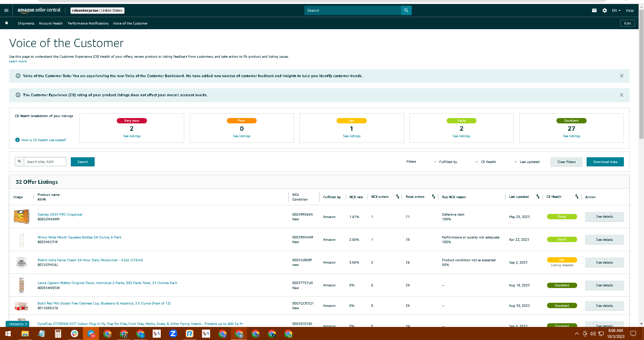See details for Kiehl's Ultra Facial Cream
Viewport: 644px width, 340px height.
tap(604, 262)
